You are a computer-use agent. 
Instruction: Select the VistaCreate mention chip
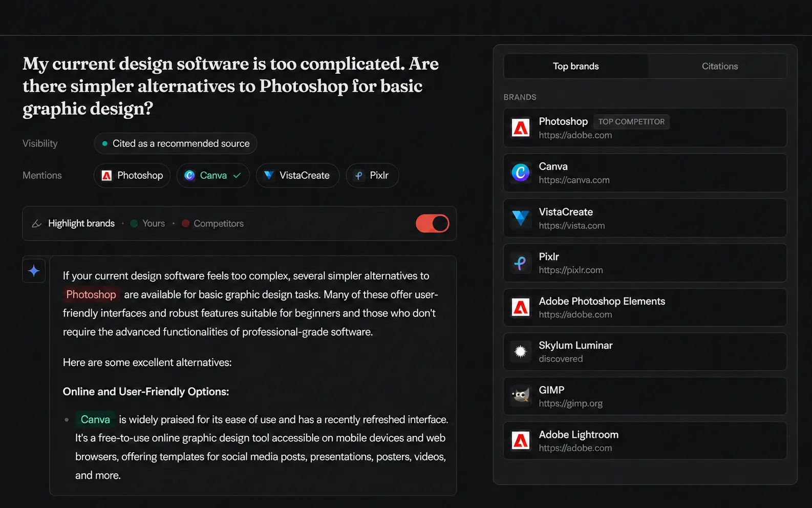297,176
